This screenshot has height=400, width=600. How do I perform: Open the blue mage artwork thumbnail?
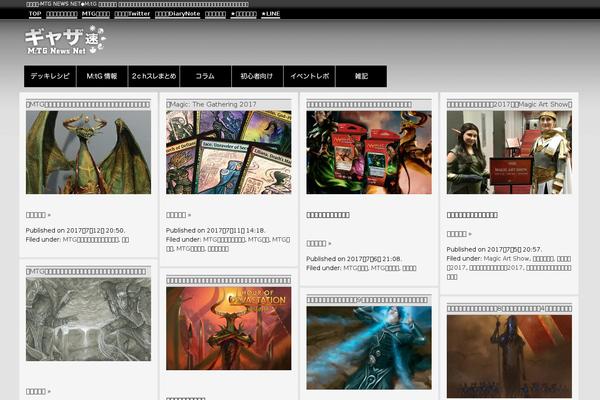pyautogui.click(x=369, y=348)
